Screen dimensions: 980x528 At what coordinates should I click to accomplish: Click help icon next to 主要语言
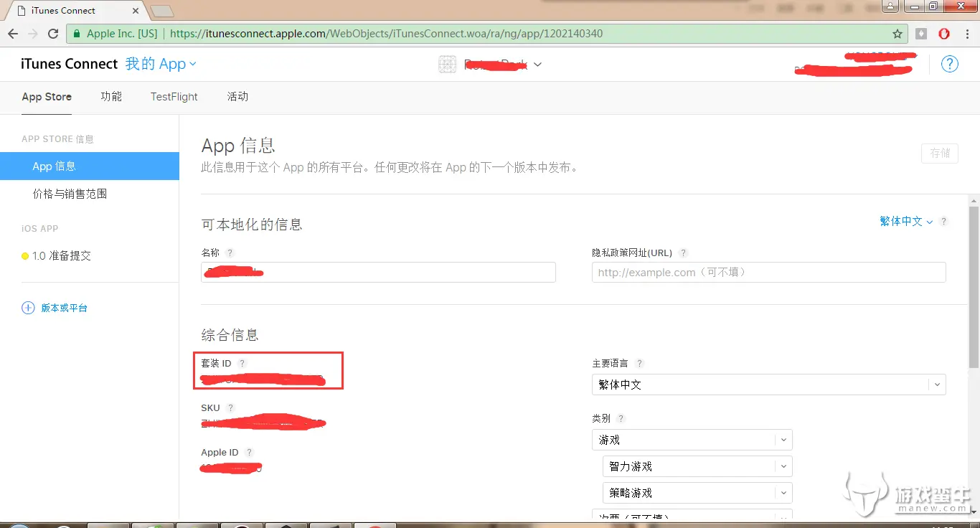point(640,364)
